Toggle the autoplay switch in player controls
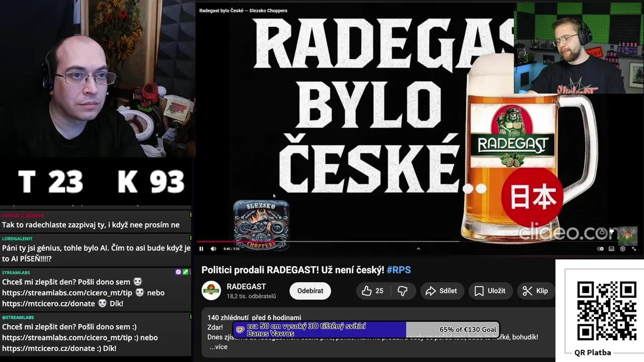The image size is (644, 362). [600, 249]
